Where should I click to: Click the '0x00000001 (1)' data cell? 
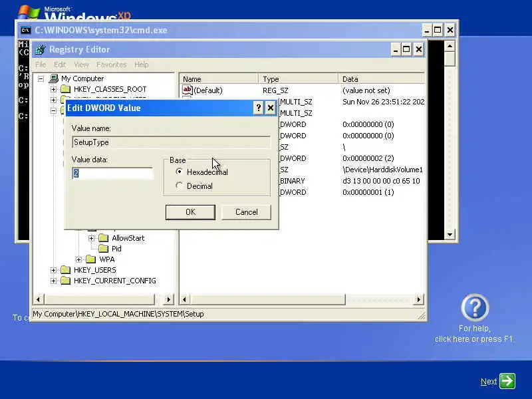point(368,192)
